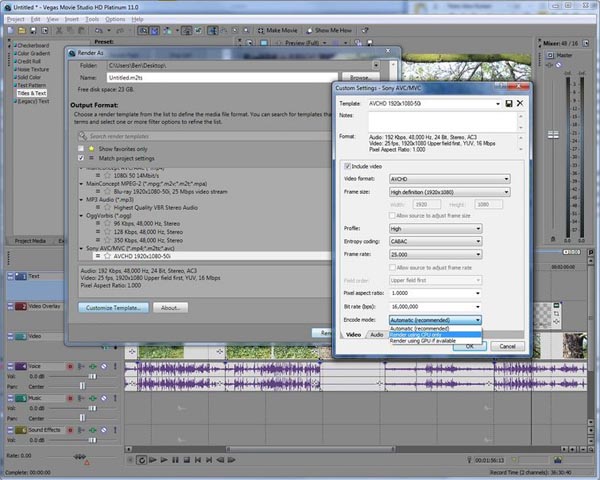
Task: Click the New Project toolbar icon
Action: [x=11, y=30]
